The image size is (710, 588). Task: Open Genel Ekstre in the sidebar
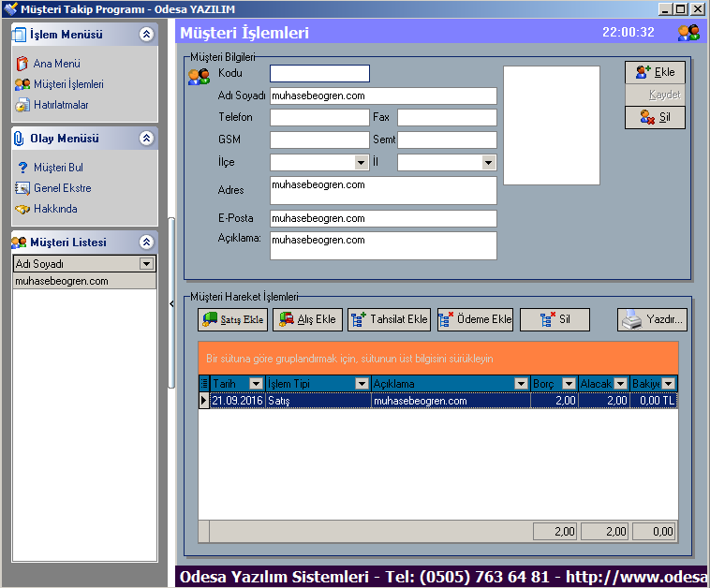point(63,188)
